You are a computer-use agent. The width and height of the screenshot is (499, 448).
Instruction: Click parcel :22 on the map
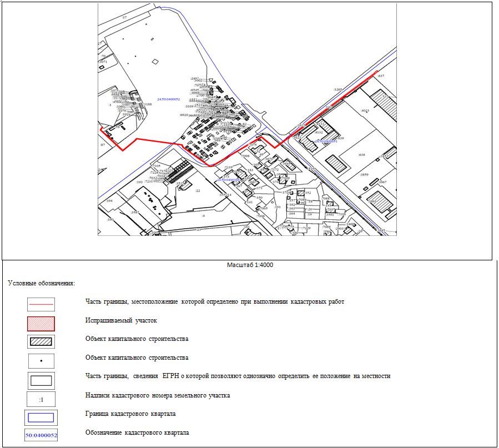point(197,190)
